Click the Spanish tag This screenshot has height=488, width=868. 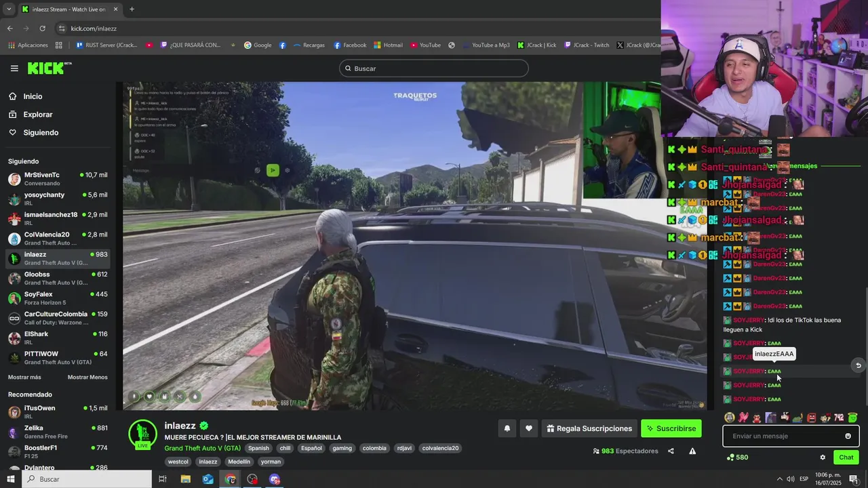point(258,448)
